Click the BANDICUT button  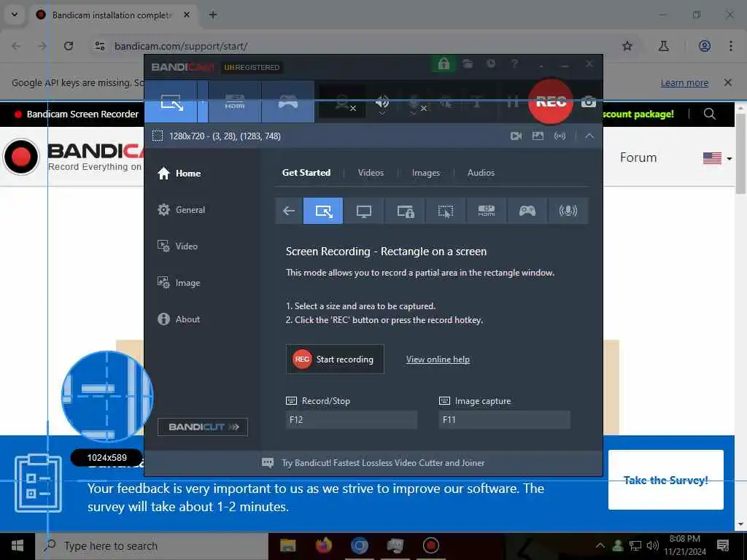pyautogui.click(x=203, y=427)
